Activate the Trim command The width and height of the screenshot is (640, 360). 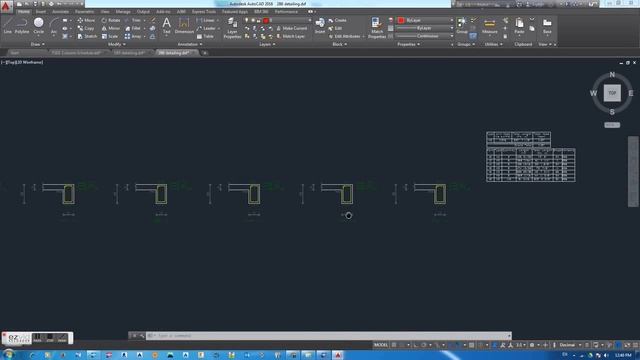(x=133, y=20)
